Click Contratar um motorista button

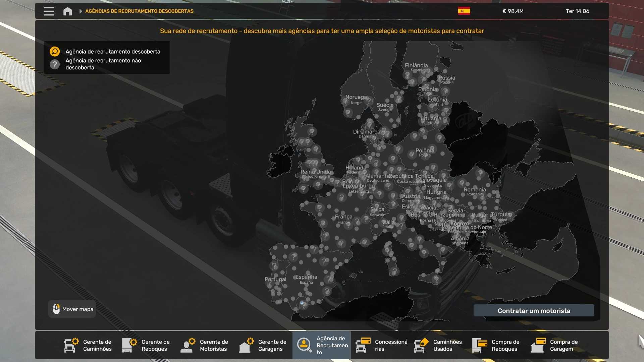[534, 311]
